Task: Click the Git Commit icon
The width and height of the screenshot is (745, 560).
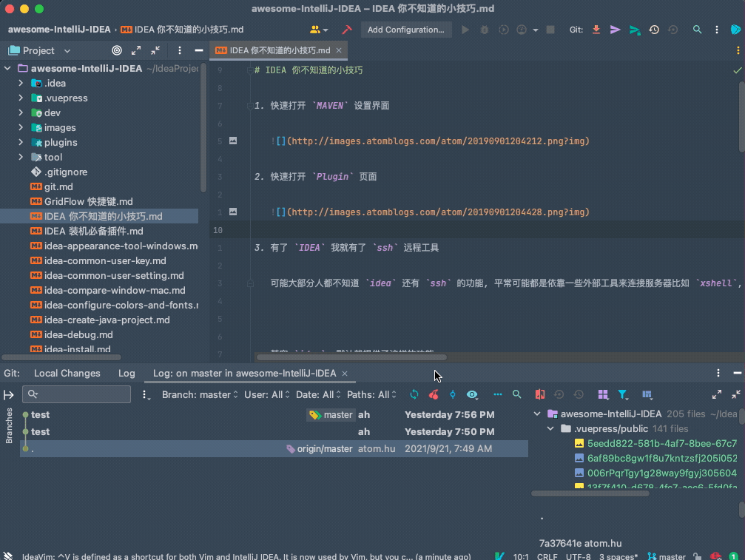Action: tap(616, 30)
